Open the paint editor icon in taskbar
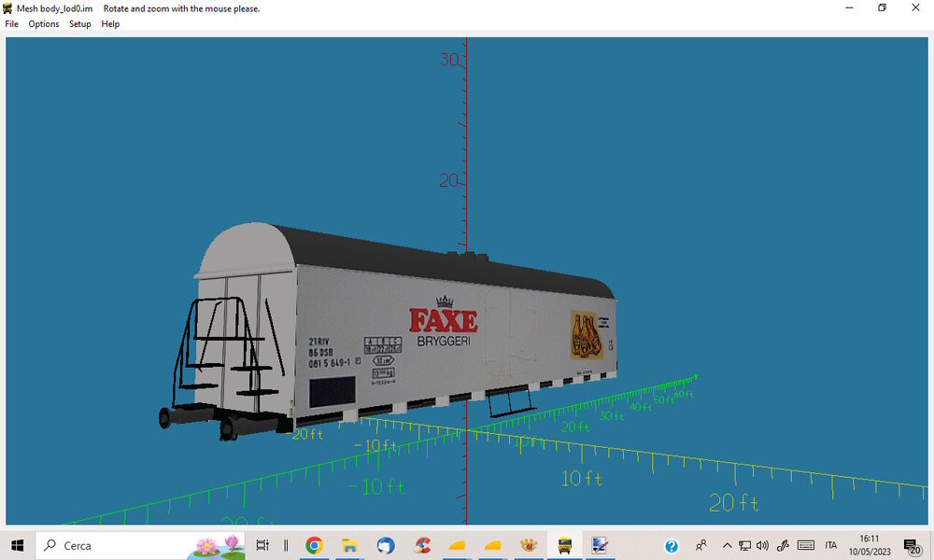The height and width of the screenshot is (560, 934). [600, 545]
